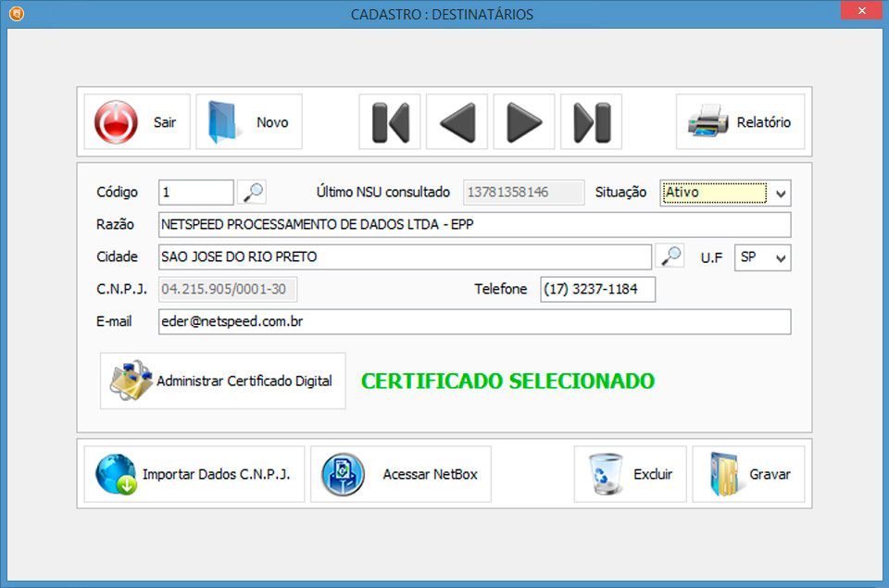Viewport: 889px width, 588px height.
Task: Click the Código input field
Action: click(x=196, y=193)
